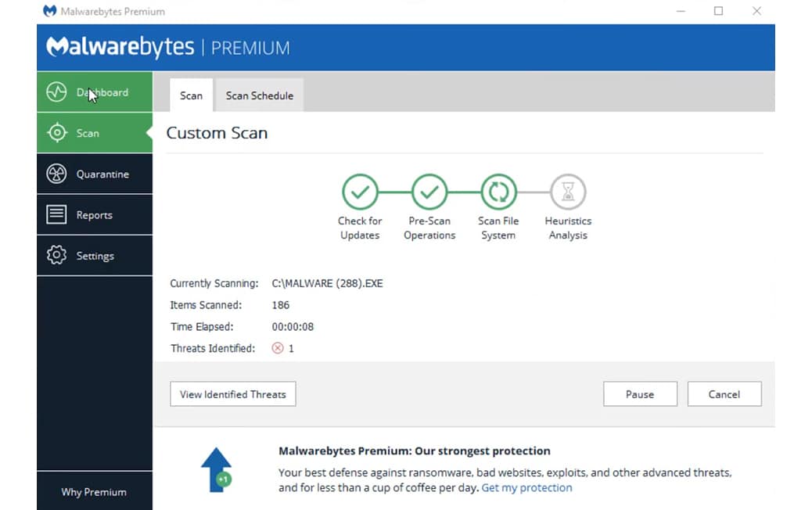Click the currently scanning file path
Image resolution: width=812 pixels, height=510 pixels.
point(327,283)
